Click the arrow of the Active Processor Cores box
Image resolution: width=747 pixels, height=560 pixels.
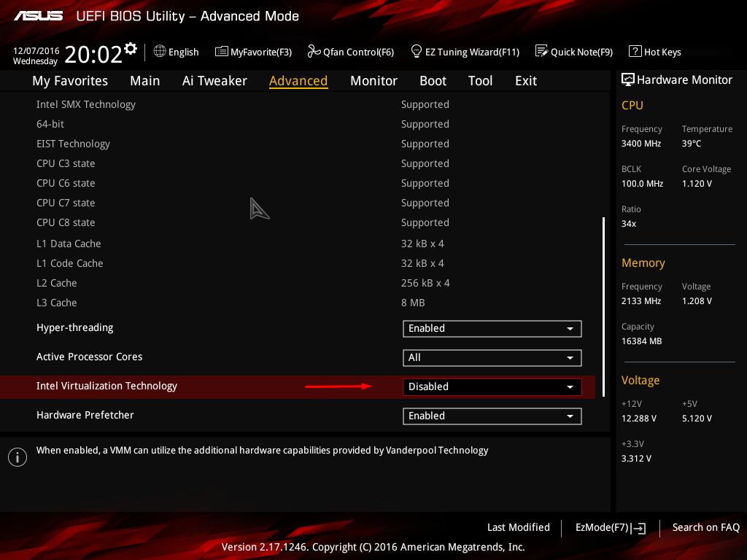(570, 358)
